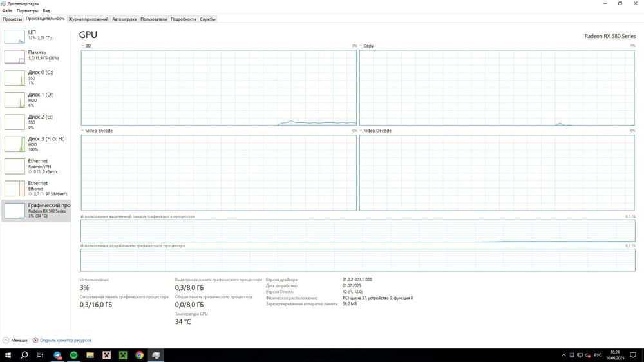
Task: Open the Windows Start menu
Action: (8, 355)
